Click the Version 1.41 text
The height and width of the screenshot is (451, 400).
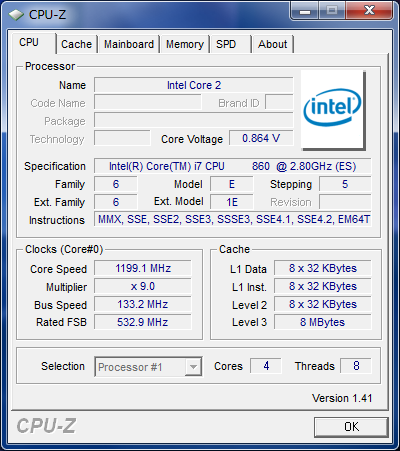click(342, 398)
